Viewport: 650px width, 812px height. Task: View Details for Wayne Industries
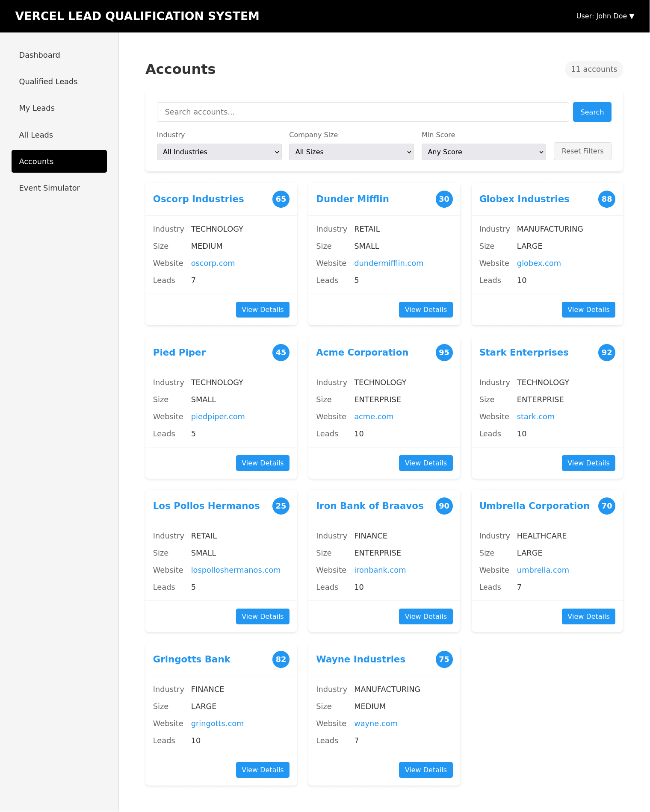[x=425, y=770]
